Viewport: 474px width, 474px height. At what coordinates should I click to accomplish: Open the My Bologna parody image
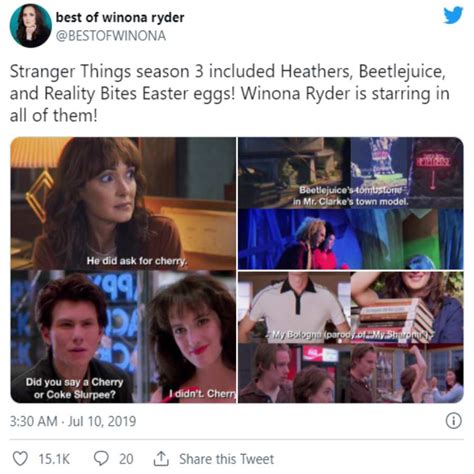350,307
